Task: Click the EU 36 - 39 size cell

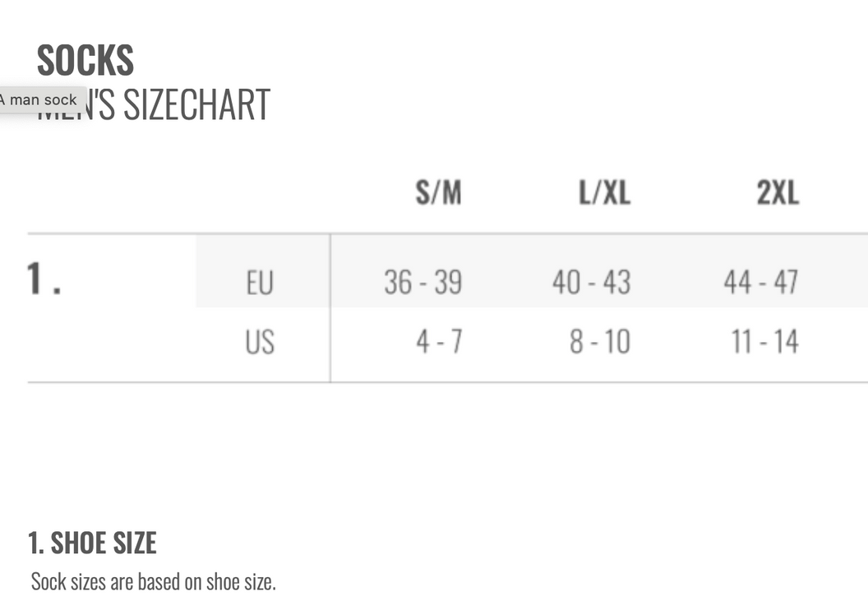Action: coord(422,283)
